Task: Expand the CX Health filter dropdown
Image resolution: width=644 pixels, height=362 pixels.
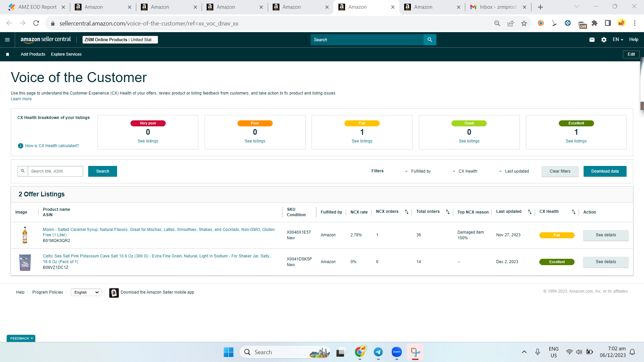Action: [465, 171]
